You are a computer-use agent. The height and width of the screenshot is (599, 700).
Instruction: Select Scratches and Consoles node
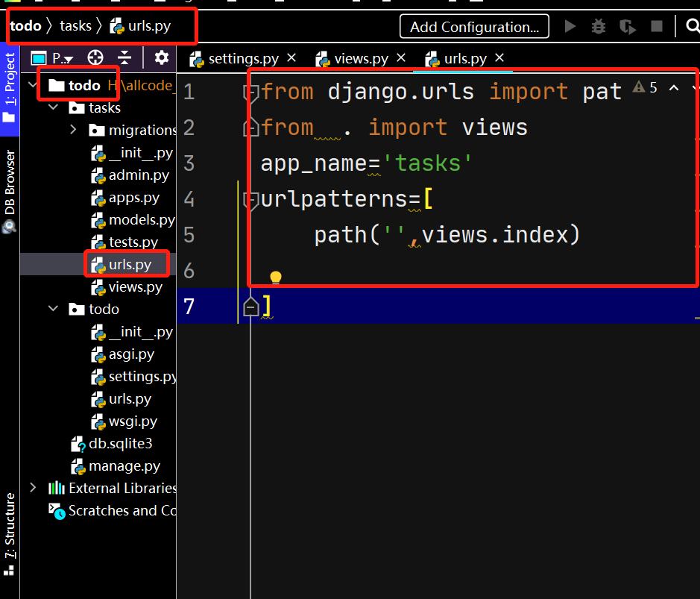tap(113, 510)
